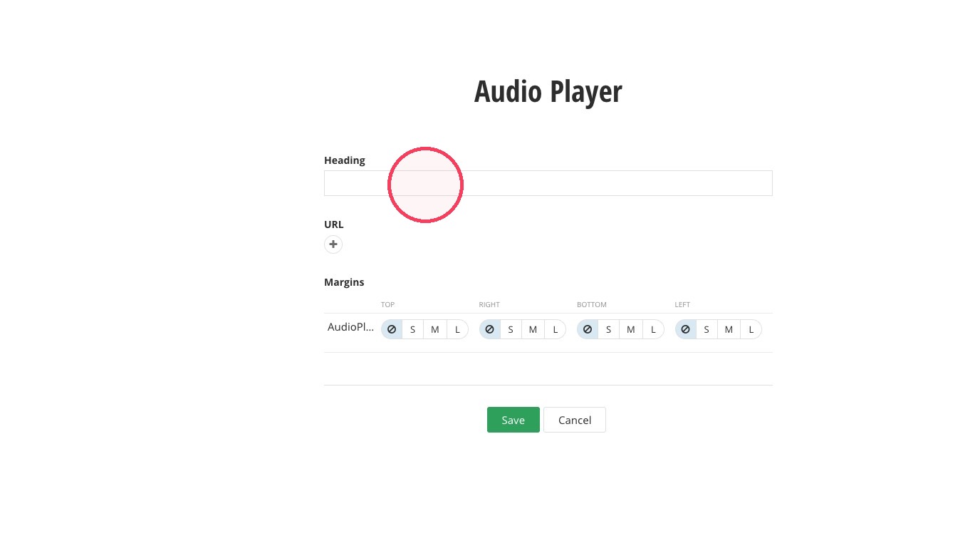Viewport: 980px width, 548px height.
Task: Select no bottom margin icon
Action: (x=588, y=329)
